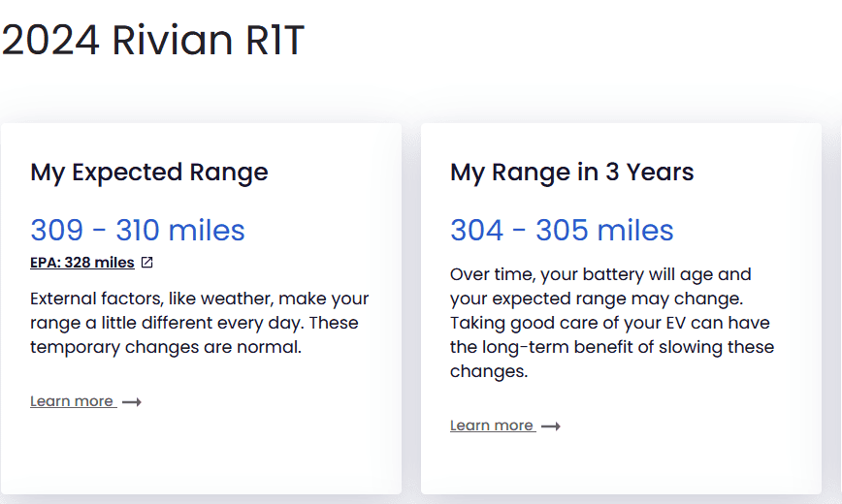This screenshot has height=504, width=842.
Task: Follow Learn more under My Range in 3 Years
Action: pos(492,425)
